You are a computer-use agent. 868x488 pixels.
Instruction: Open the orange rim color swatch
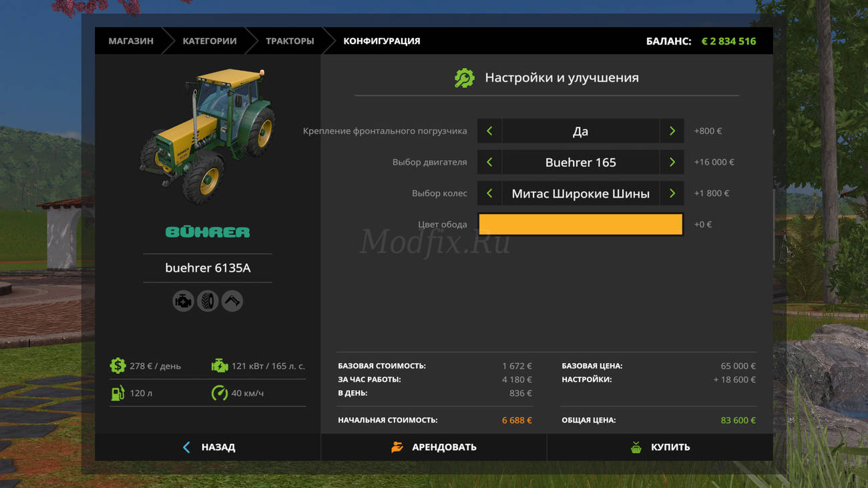[580, 224]
